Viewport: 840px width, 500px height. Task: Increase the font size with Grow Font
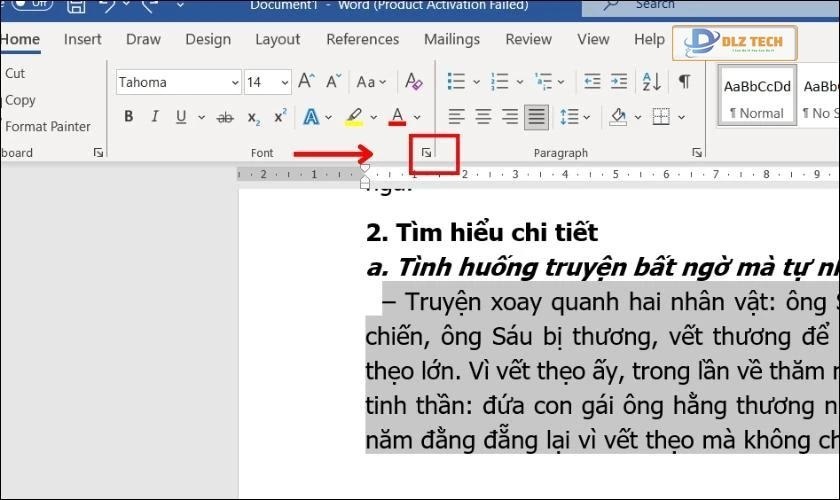tap(307, 82)
